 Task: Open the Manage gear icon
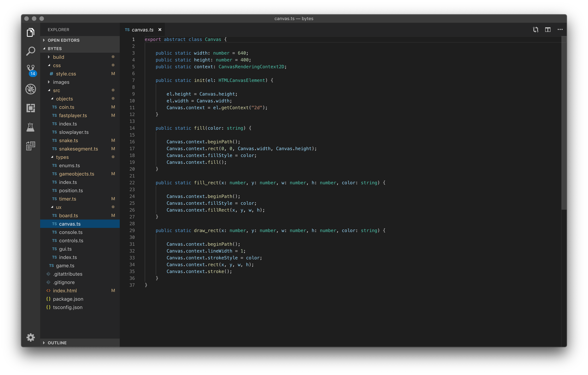[x=30, y=337]
